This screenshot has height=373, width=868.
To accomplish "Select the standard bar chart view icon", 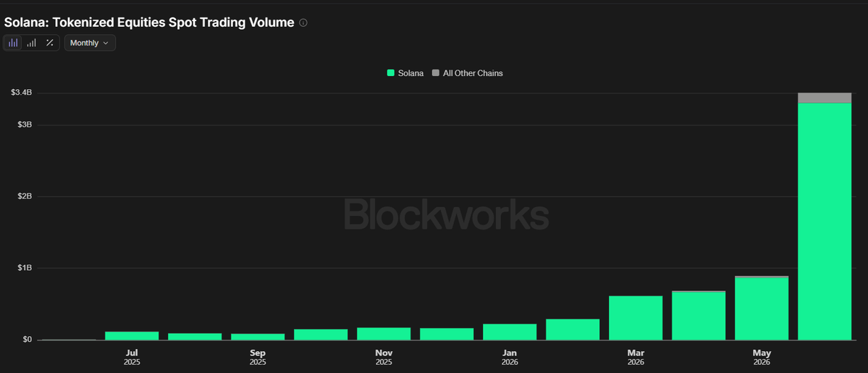I will tap(13, 43).
